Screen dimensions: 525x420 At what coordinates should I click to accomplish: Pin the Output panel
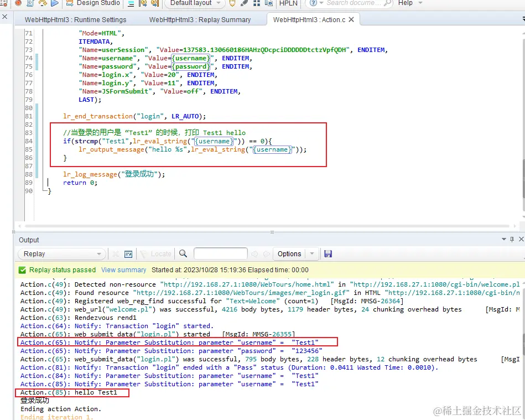pyautogui.click(x=512, y=239)
